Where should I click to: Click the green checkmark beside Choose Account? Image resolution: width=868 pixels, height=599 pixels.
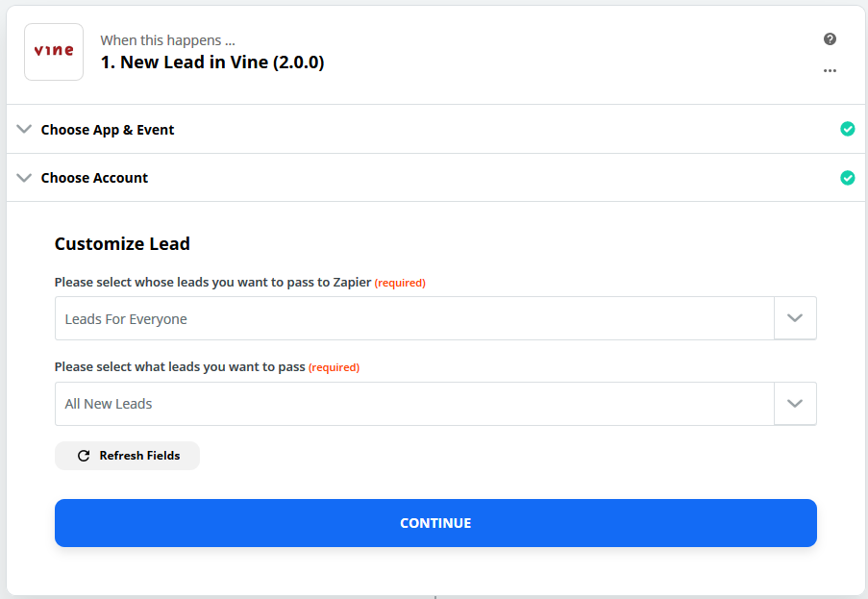pos(847,178)
